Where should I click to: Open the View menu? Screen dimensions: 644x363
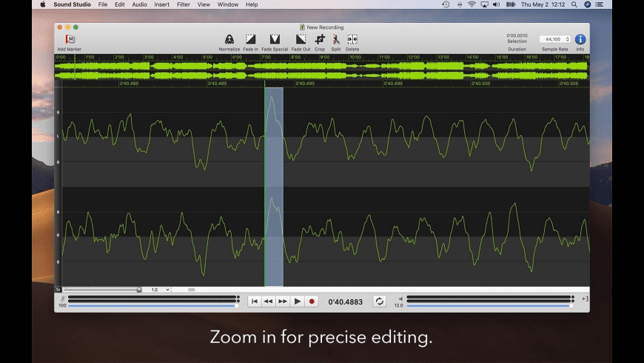[x=204, y=4]
